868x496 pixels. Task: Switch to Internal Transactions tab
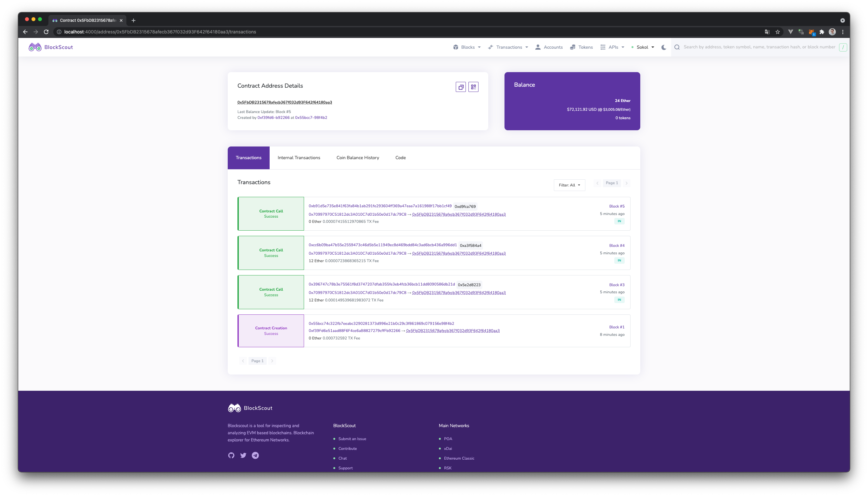[x=299, y=158]
